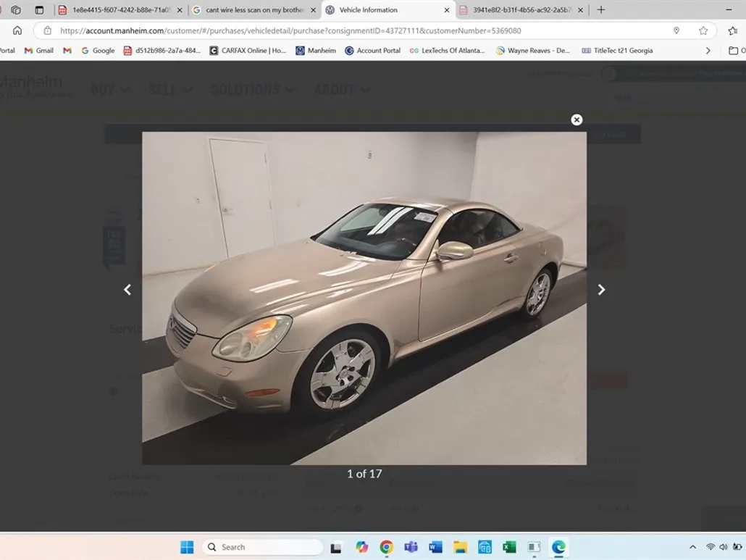746x560 pixels.
Task: Open the workspaces icon in tab bar
Action: pos(16,9)
